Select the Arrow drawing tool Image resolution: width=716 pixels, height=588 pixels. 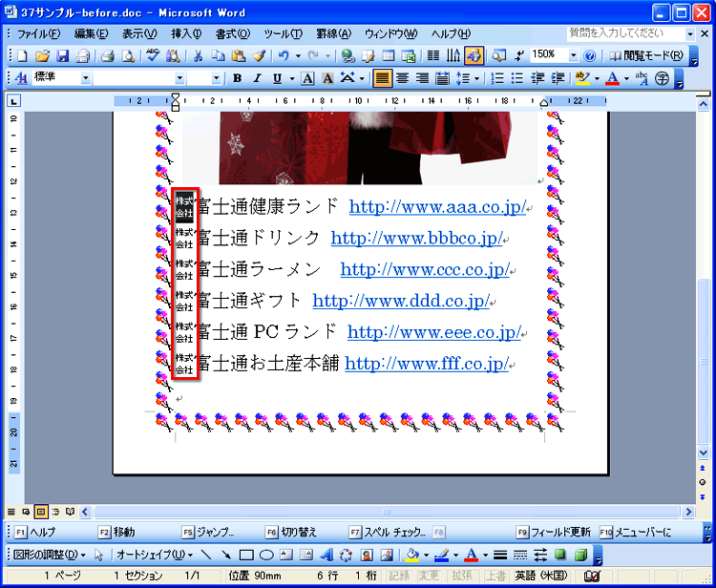coord(226,556)
